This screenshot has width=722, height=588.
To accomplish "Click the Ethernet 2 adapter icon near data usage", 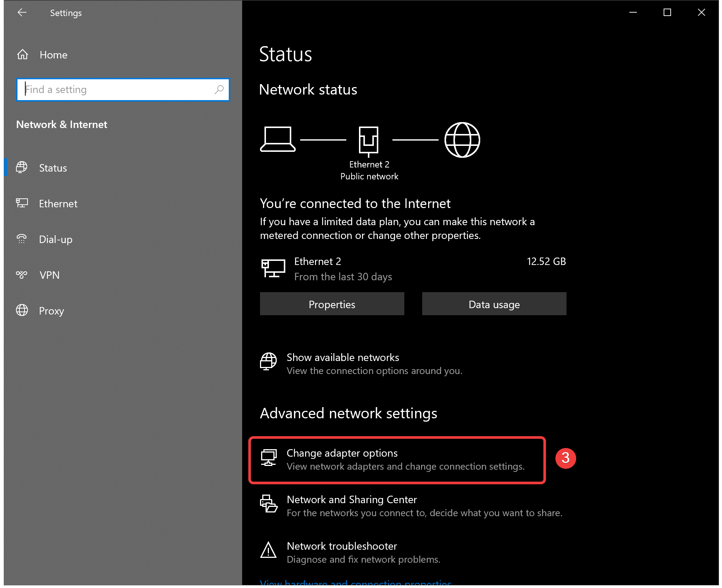I will 273,268.
